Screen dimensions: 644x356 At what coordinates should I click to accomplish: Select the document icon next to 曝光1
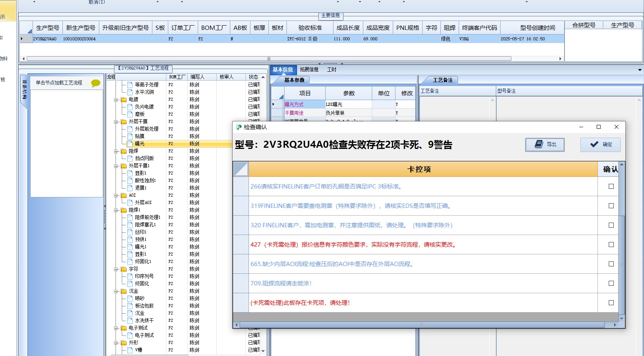[x=130, y=247]
